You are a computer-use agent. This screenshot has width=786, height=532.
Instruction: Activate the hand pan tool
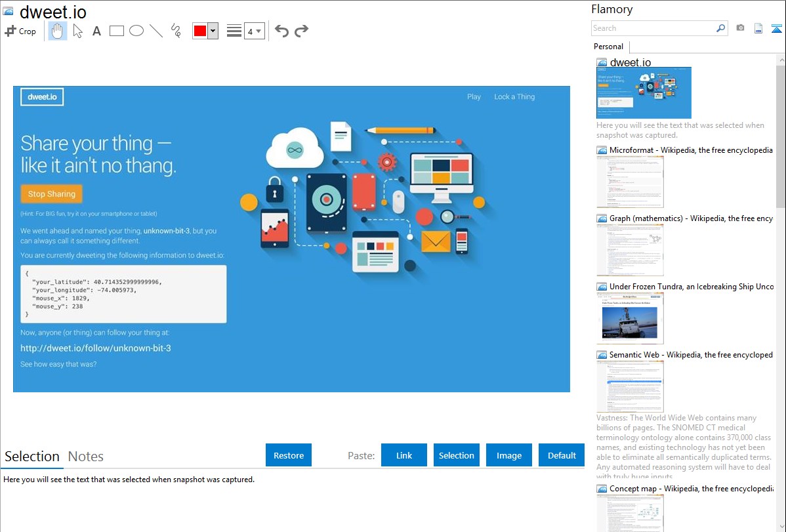coord(58,31)
